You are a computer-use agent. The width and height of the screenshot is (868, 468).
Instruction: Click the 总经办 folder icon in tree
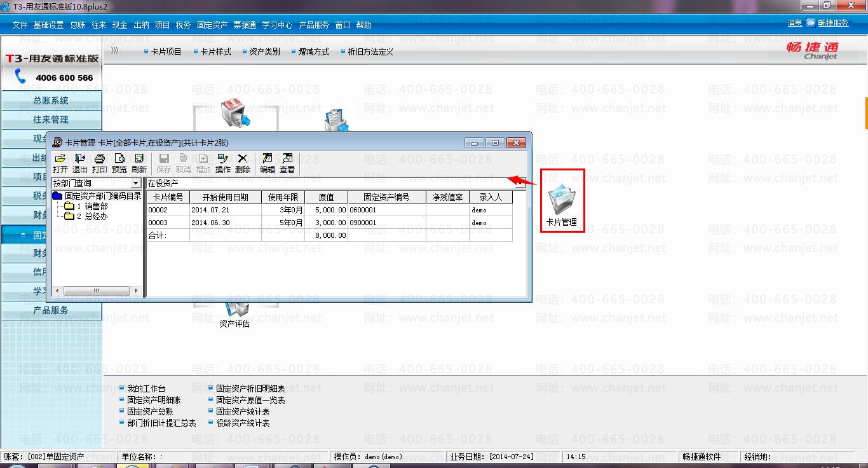click(69, 216)
